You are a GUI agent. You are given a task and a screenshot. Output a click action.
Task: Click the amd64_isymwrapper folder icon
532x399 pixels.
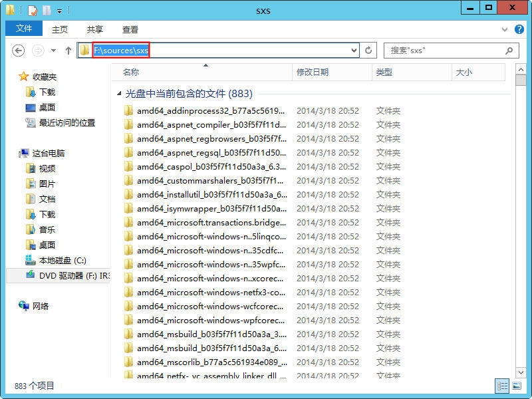tap(128, 208)
